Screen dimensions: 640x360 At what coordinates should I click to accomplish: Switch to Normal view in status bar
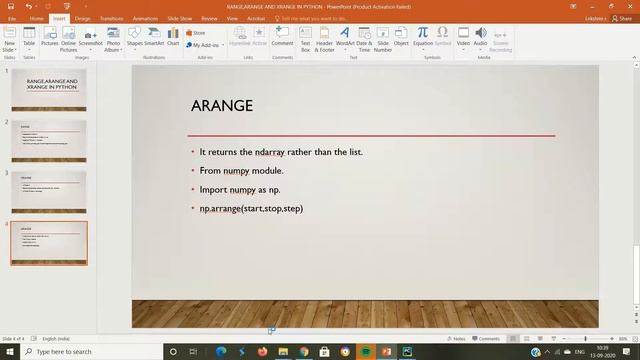coord(513,339)
